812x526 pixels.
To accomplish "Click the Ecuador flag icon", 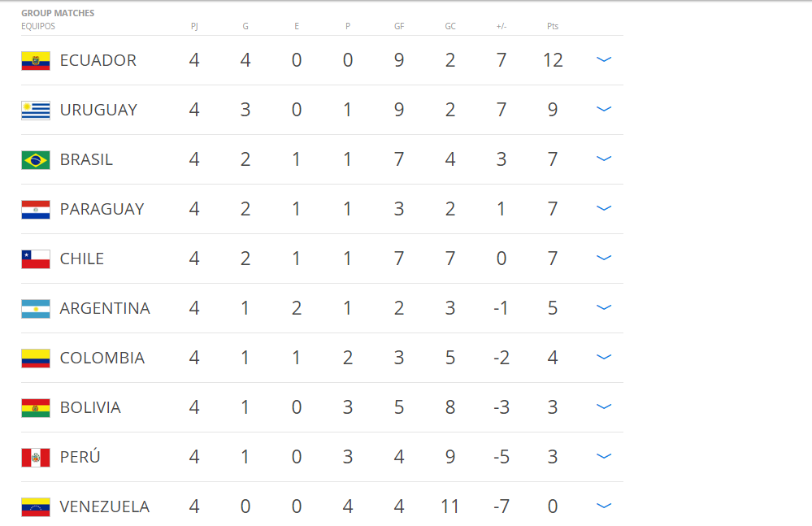I will (x=36, y=61).
